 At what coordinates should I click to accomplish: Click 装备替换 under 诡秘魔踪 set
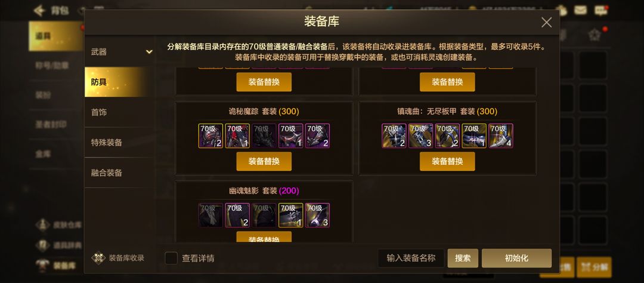(264, 161)
